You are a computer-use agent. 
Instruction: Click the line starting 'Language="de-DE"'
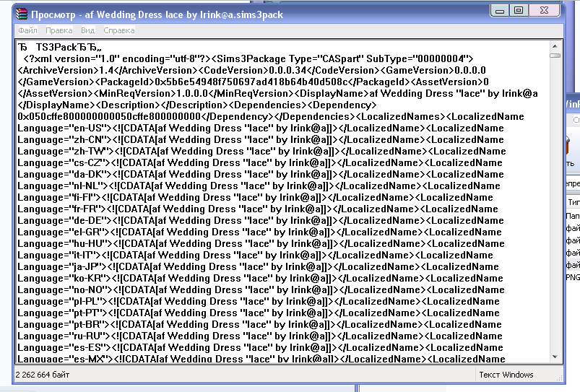261,220
